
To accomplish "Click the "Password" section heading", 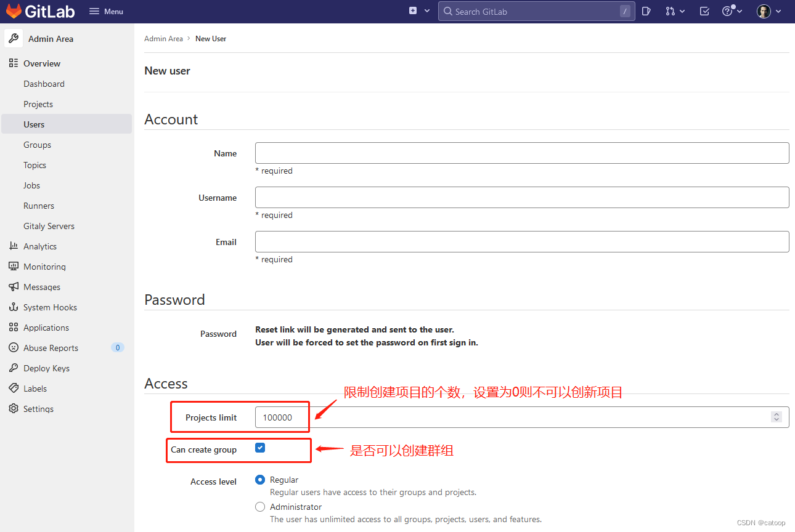I will pyautogui.click(x=174, y=300).
